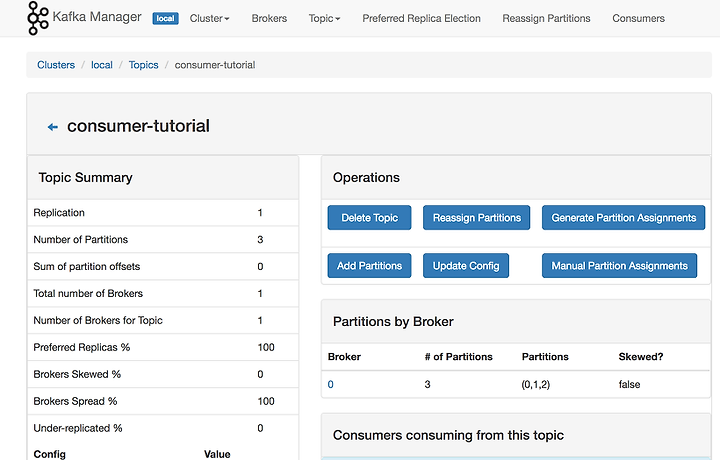Click the back arrow beside consumer-tutorial
Viewport: 720px width, 460px height.
pyautogui.click(x=53, y=127)
